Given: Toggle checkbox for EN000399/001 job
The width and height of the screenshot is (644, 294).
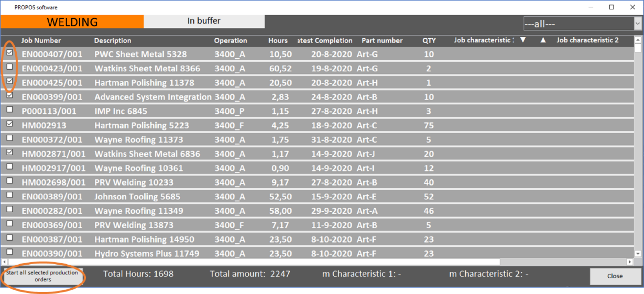Looking at the screenshot, I should (x=10, y=95).
